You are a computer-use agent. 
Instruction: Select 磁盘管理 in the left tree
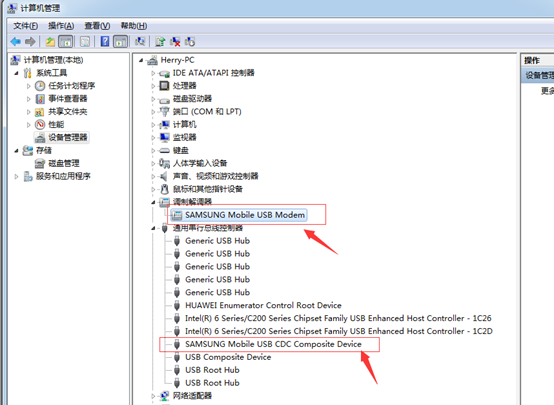(64, 163)
